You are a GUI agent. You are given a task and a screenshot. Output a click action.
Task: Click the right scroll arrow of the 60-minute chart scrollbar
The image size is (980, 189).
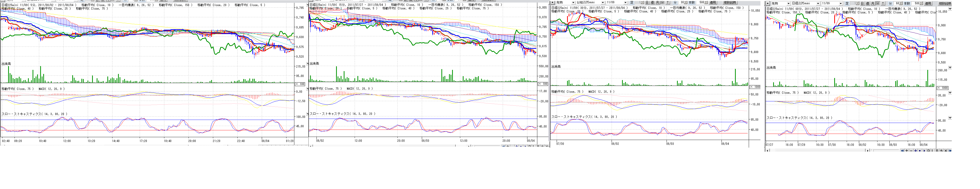pos(868,151)
